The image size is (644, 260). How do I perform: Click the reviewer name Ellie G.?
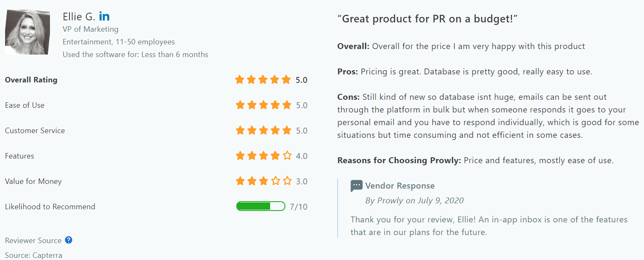point(79,17)
